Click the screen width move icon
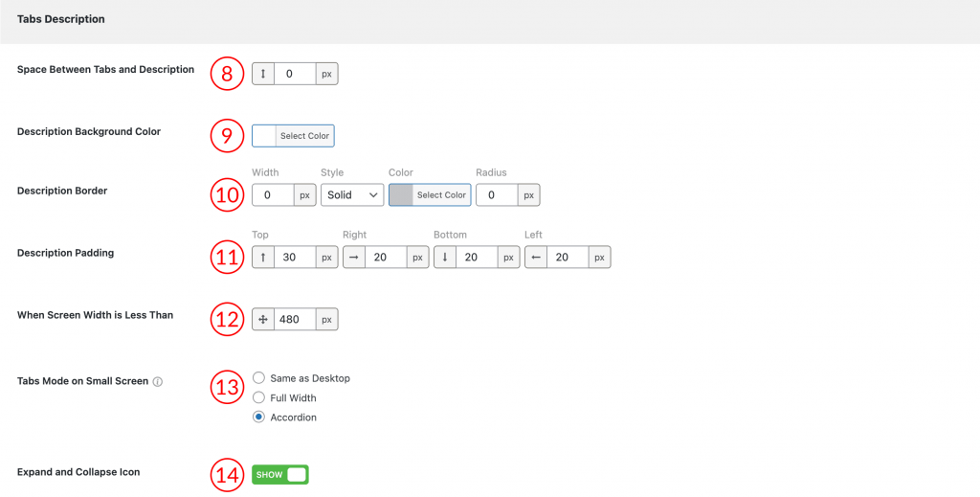Screen dimensions: 980x497 point(263,320)
